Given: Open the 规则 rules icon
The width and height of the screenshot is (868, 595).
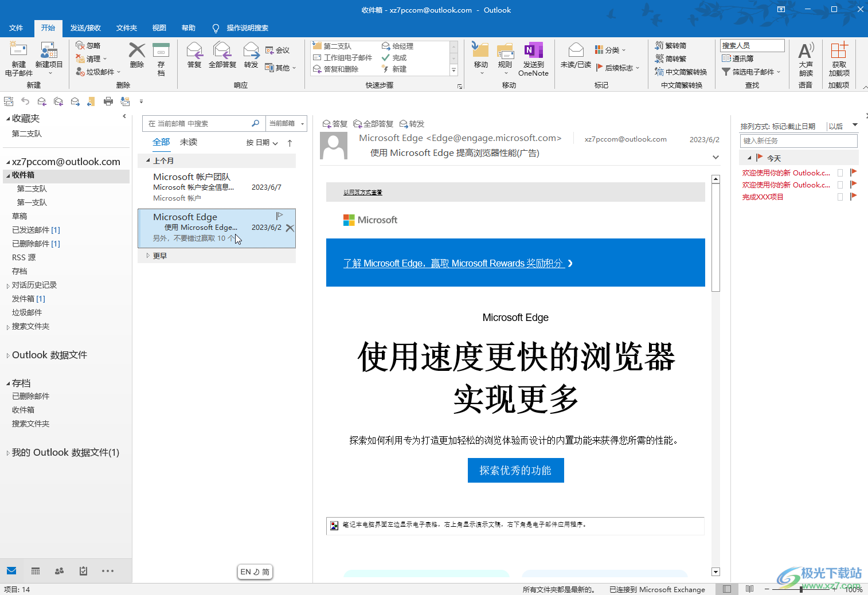Looking at the screenshot, I should tap(505, 59).
